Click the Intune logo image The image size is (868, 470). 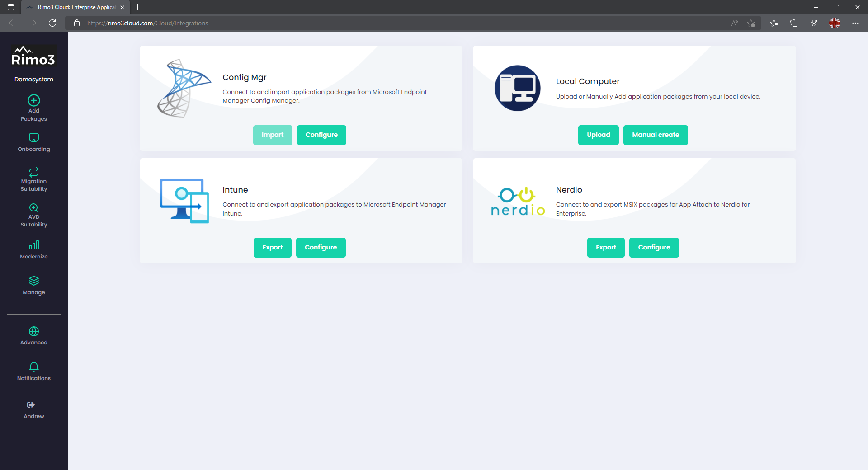pyautogui.click(x=184, y=201)
